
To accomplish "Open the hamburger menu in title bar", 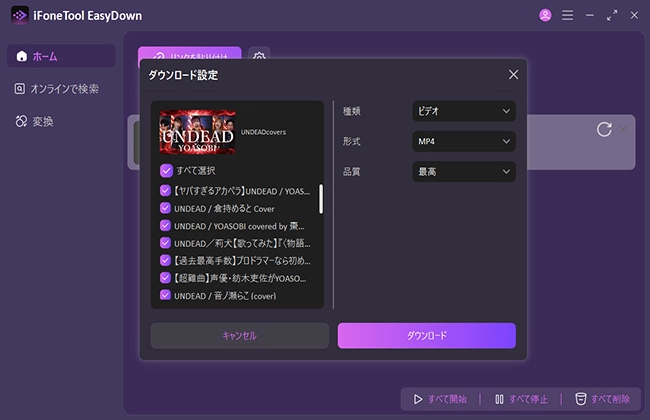I will pos(568,15).
